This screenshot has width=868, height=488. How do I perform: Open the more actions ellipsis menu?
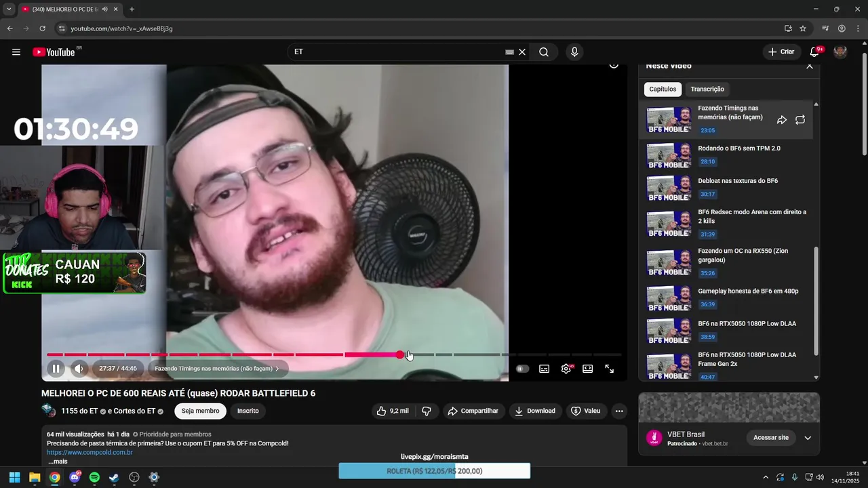click(x=618, y=411)
